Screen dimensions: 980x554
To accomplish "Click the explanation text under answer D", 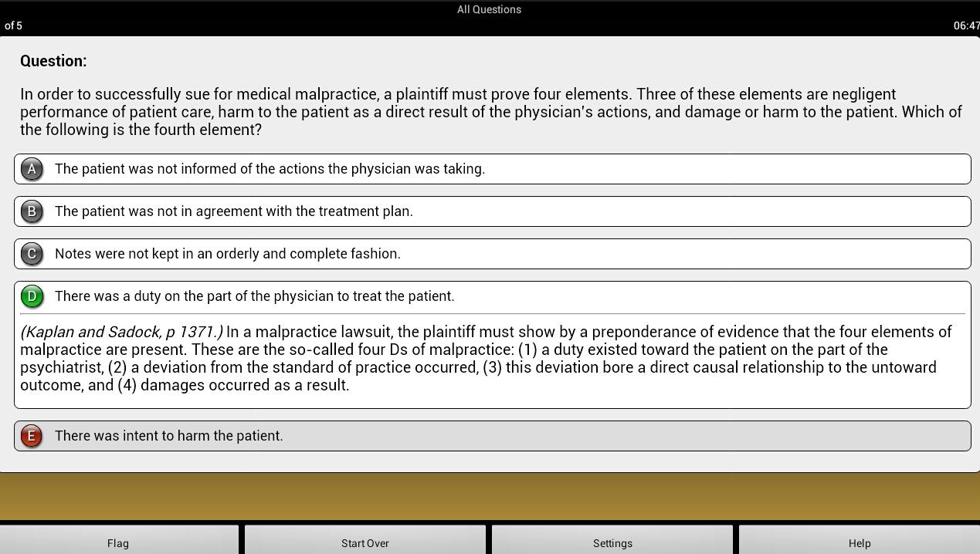I will [x=487, y=359].
